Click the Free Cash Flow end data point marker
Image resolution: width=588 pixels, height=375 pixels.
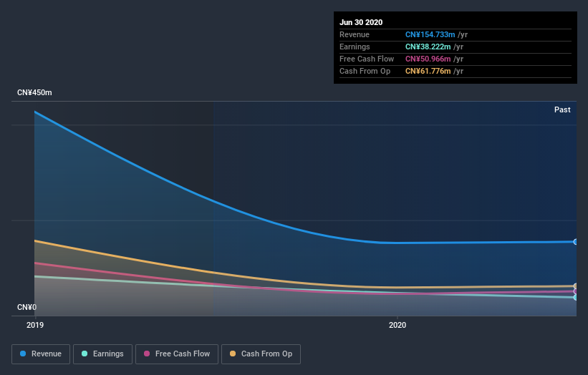coord(576,291)
